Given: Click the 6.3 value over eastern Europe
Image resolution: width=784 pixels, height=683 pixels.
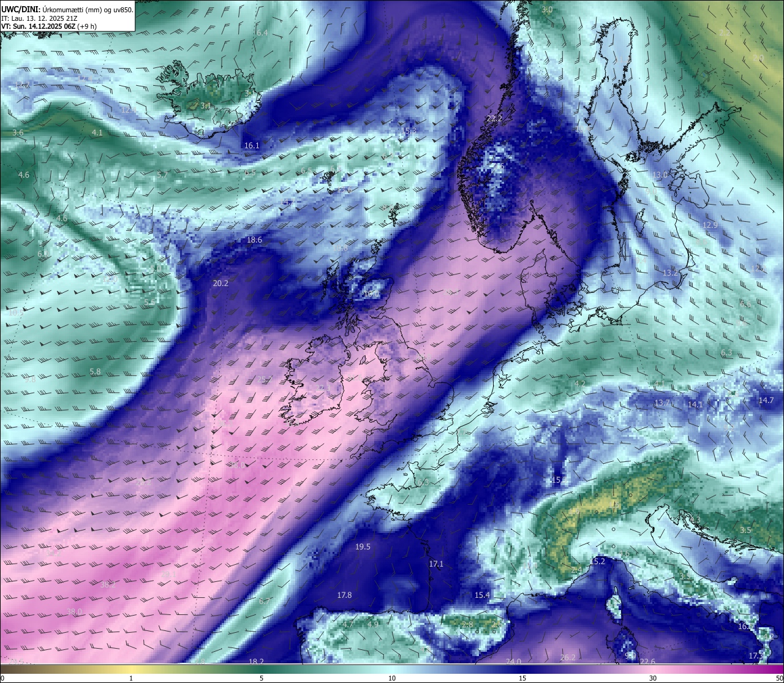Looking at the screenshot, I should (x=726, y=353).
